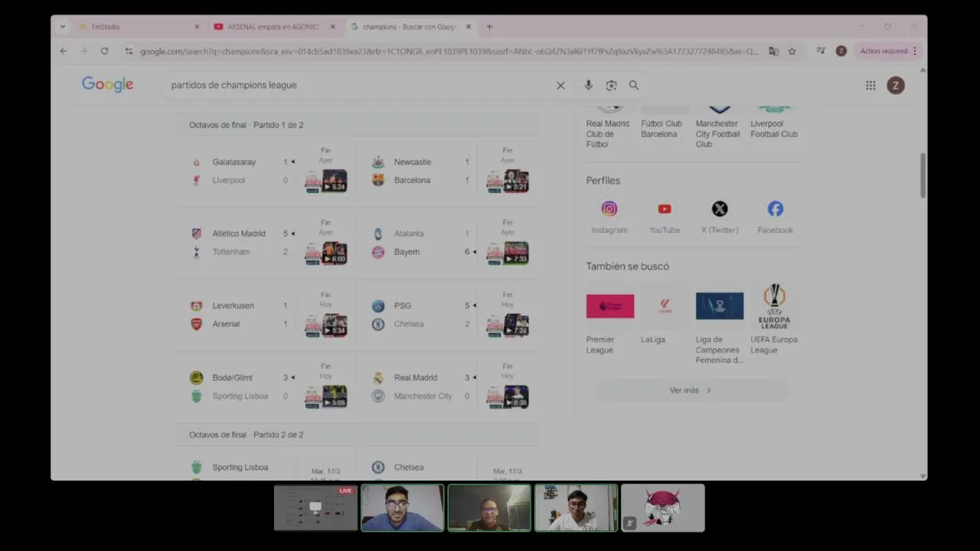Screen dimensions: 980x551
Task: Play Real Madrid vs Manchester City highlights
Action: (507, 396)
